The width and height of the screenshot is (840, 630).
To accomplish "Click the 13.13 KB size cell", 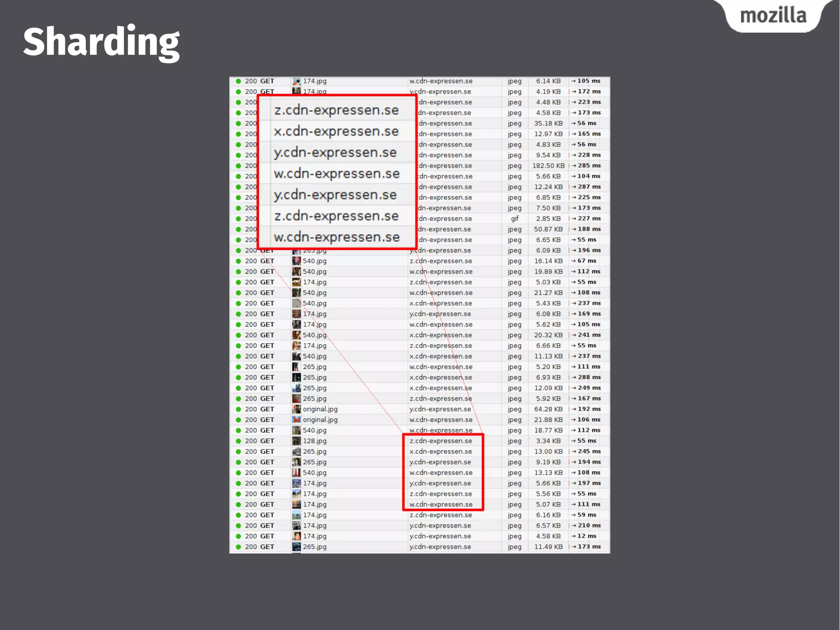I will pos(548,473).
